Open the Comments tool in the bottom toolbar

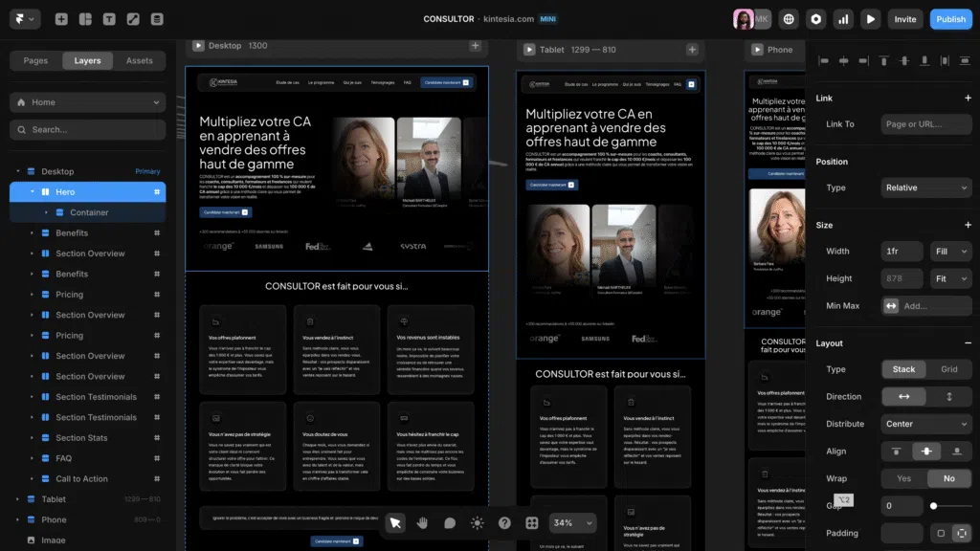pos(450,522)
